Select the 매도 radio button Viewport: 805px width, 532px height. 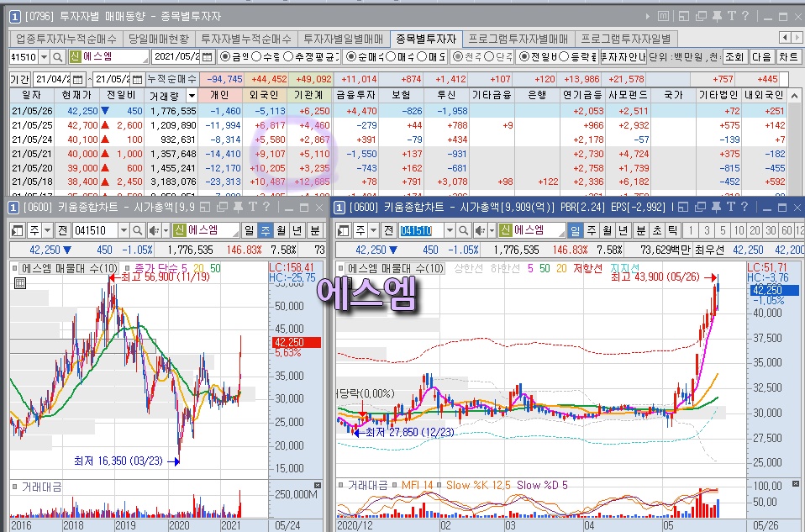tap(422, 57)
